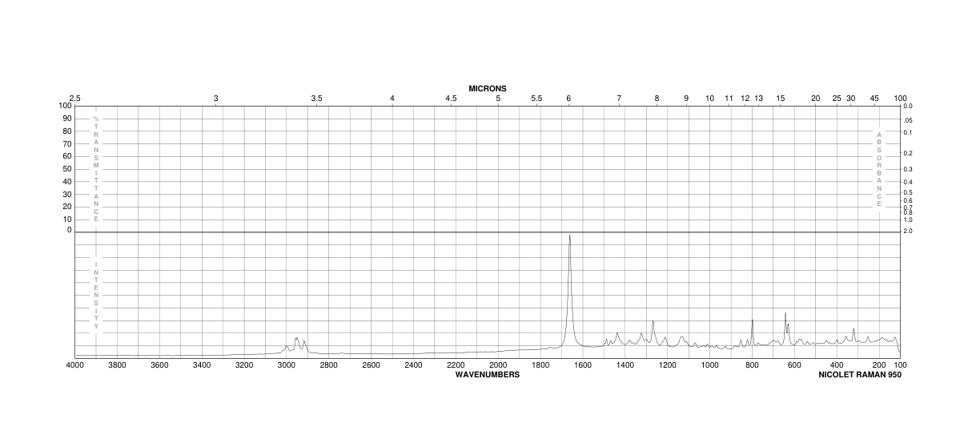Click the 2600 wavenumber tick label

tap(371, 365)
